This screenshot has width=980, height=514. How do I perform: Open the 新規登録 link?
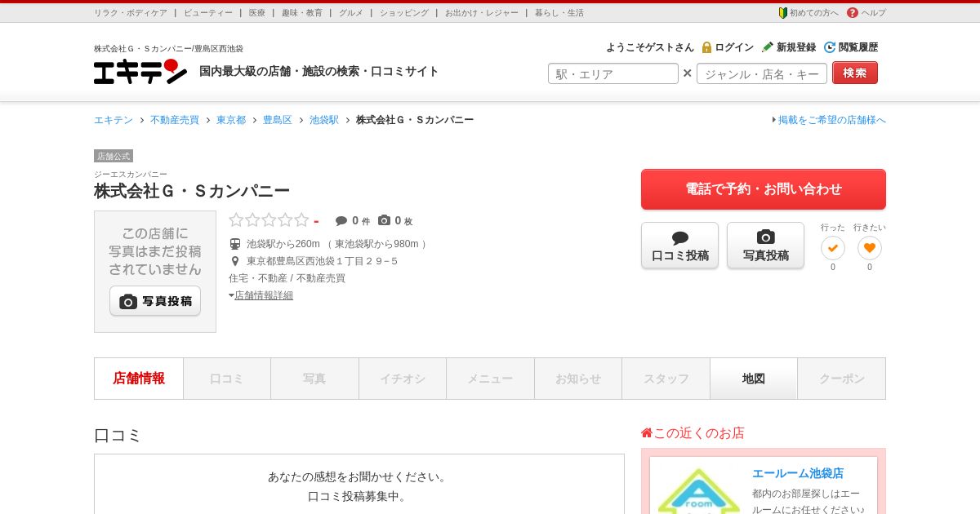point(796,47)
